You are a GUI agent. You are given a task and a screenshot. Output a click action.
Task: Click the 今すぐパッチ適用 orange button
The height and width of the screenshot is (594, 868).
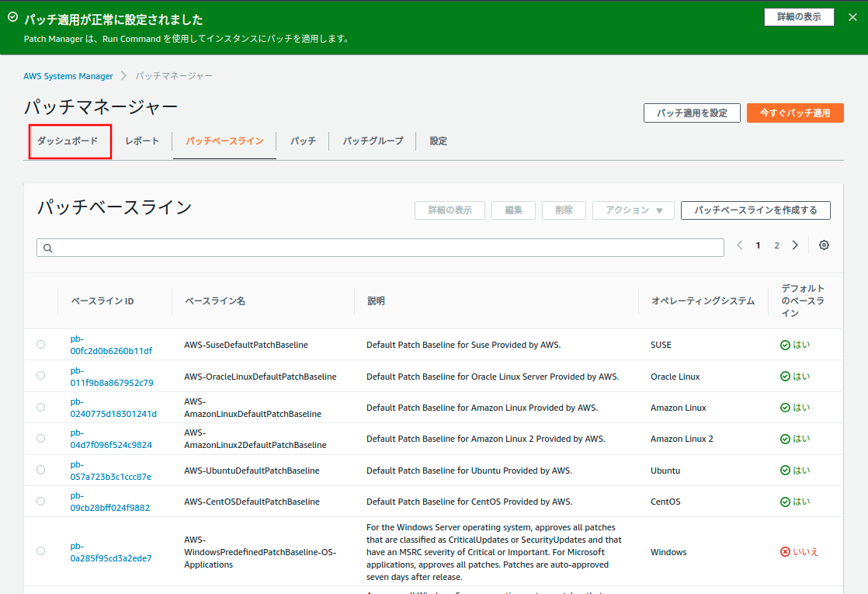[x=794, y=113]
